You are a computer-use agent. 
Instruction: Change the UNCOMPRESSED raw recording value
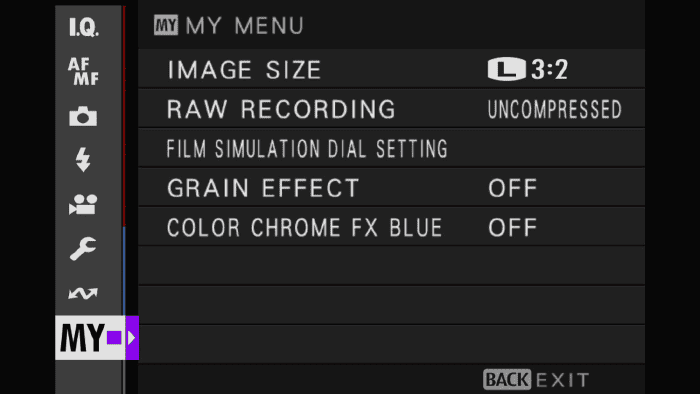tap(554, 109)
